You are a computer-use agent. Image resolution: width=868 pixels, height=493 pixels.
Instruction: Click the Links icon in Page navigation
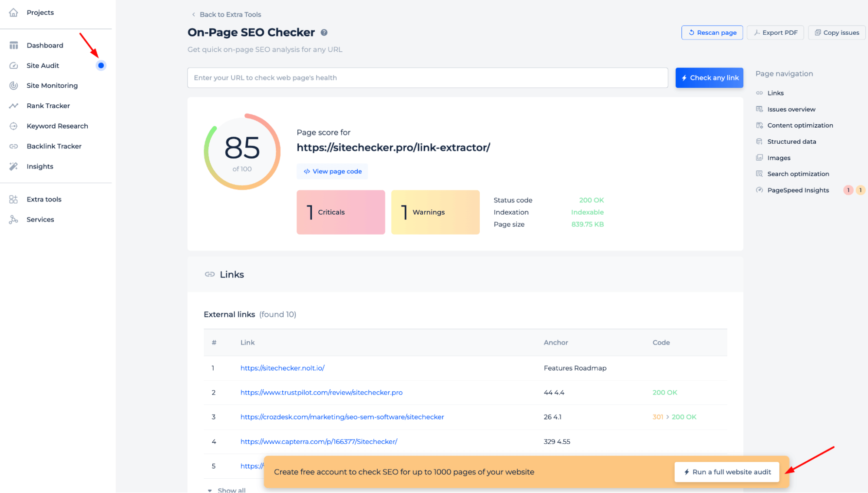(x=759, y=93)
